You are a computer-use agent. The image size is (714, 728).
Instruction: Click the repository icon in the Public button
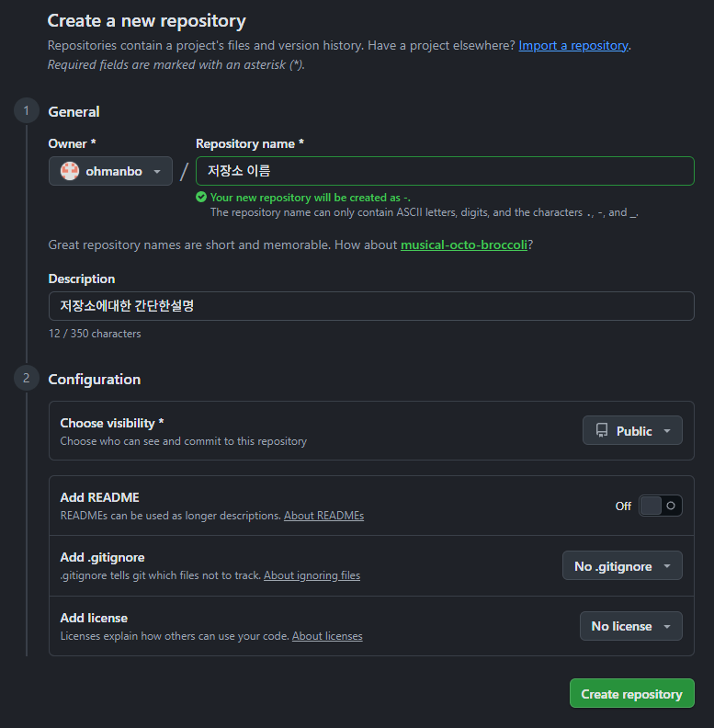tap(602, 430)
